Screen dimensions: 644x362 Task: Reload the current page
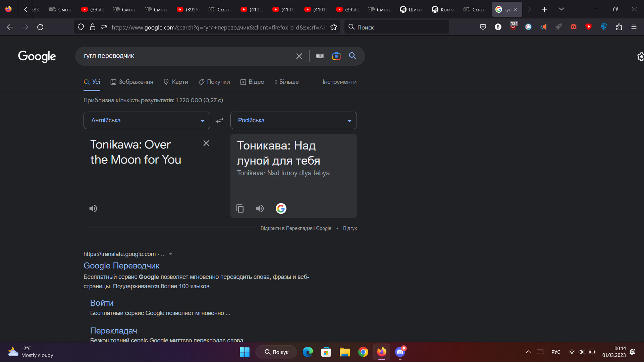click(x=40, y=27)
